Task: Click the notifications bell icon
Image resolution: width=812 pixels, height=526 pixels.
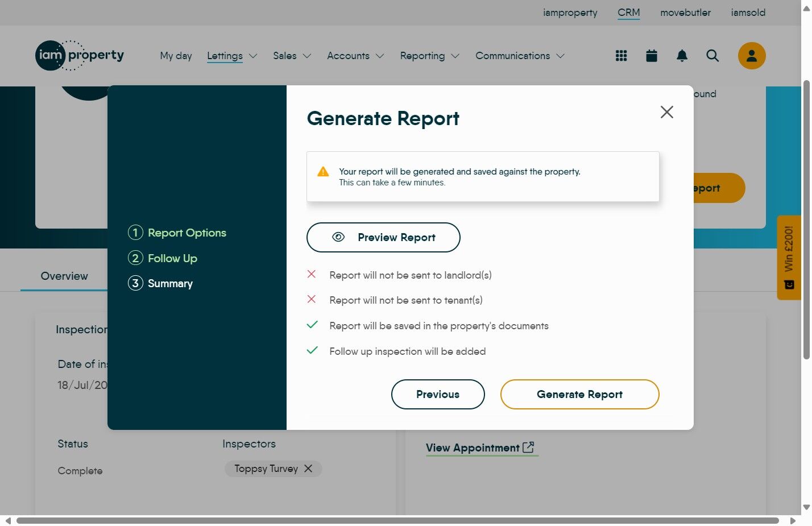Action: tap(682, 56)
